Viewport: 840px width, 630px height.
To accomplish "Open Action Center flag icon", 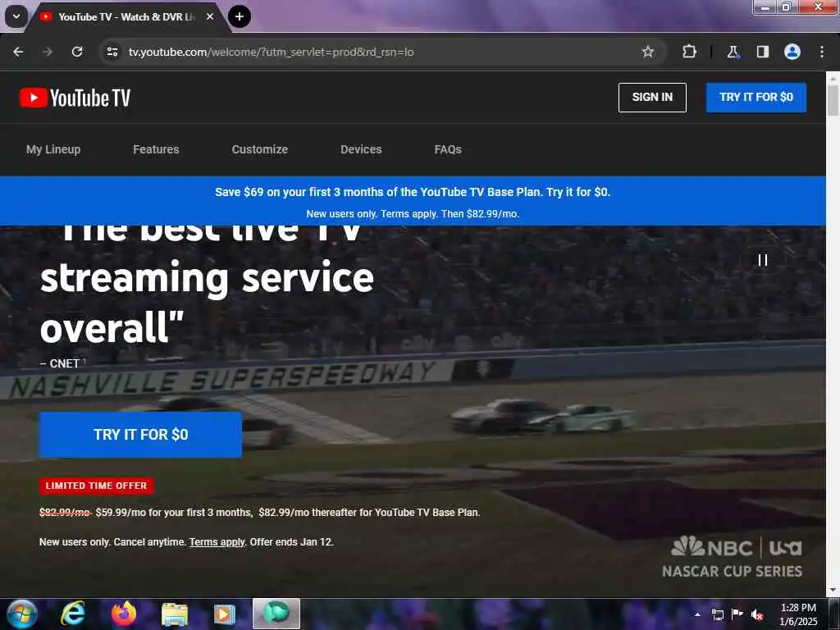I will [737, 614].
